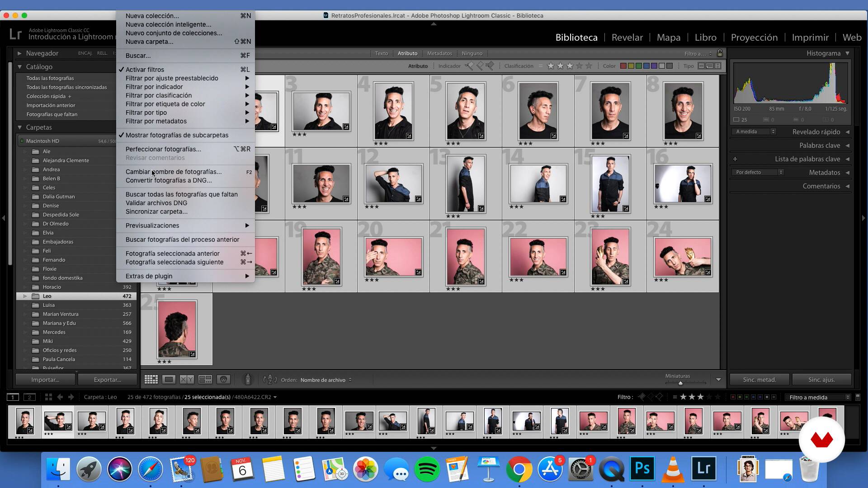
Task: Open People face view
Action: 223,380
